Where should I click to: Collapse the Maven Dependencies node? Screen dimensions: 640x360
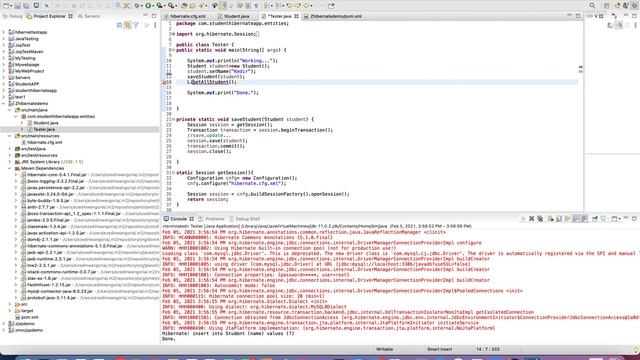click(10, 168)
